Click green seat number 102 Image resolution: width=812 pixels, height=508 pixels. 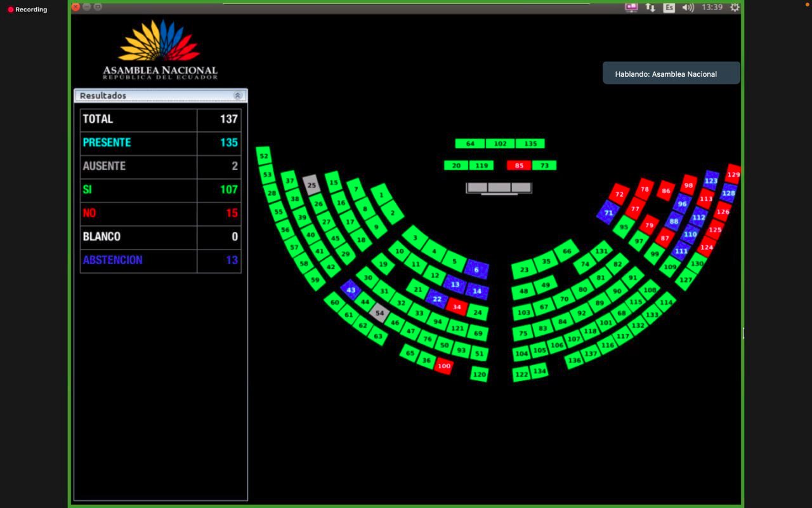(500, 144)
